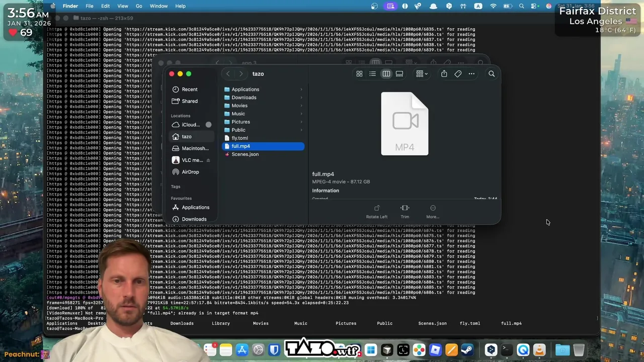Open the Edit menu

click(105, 6)
